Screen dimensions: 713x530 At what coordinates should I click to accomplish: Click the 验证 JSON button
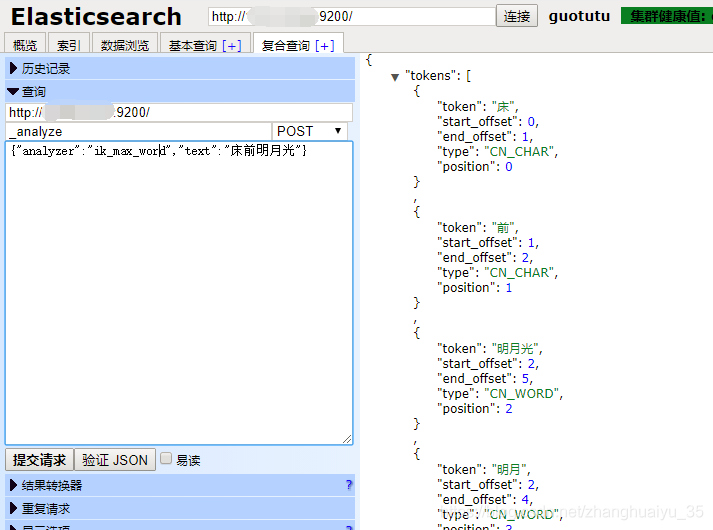point(115,460)
